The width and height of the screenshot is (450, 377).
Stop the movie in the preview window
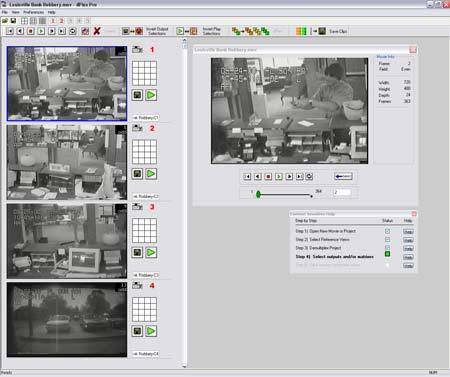(x=268, y=177)
